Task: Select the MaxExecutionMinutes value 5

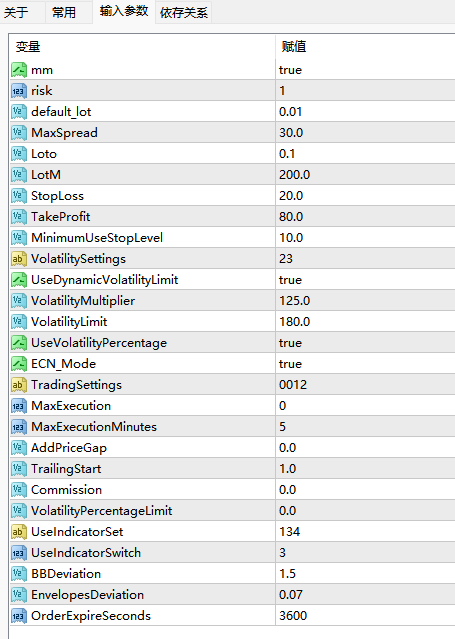Action: pos(282,427)
